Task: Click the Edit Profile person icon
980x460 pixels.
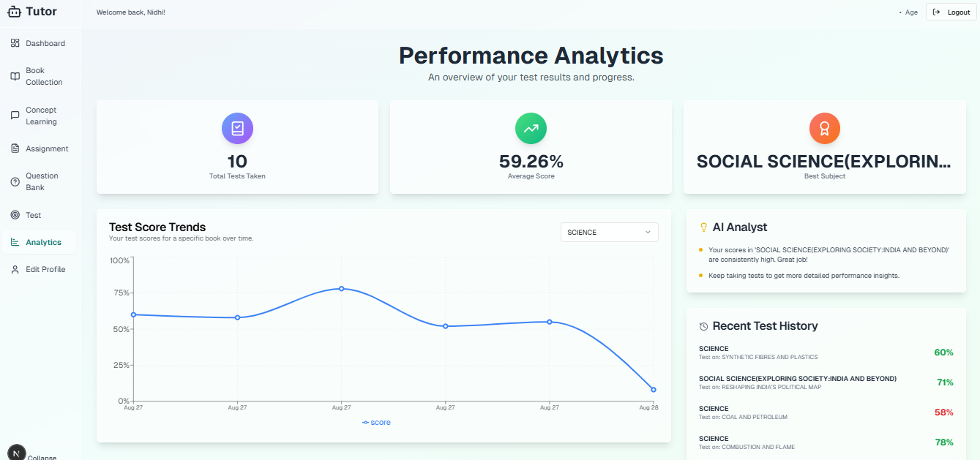Action: tap(15, 269)
